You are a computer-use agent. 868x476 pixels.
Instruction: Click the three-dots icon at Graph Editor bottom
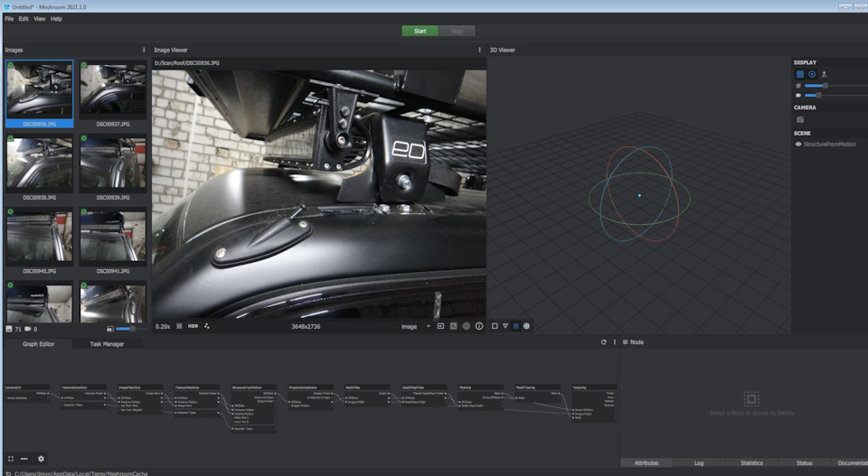[24, 459]
